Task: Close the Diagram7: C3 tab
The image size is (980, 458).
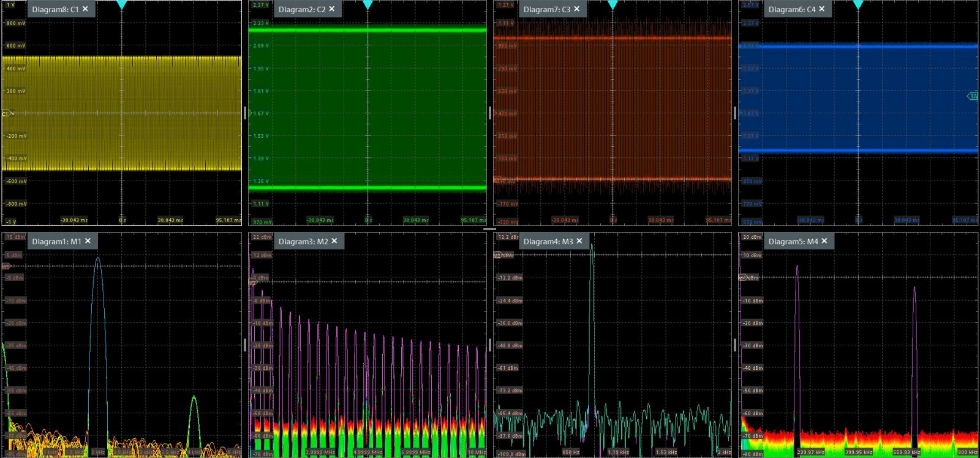Action: pos(576,9)
